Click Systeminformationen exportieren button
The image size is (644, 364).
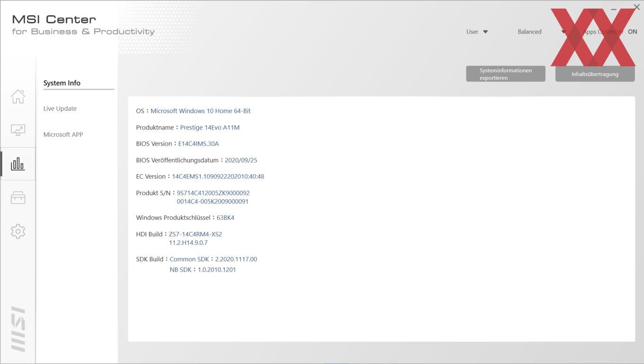(506, 74)
